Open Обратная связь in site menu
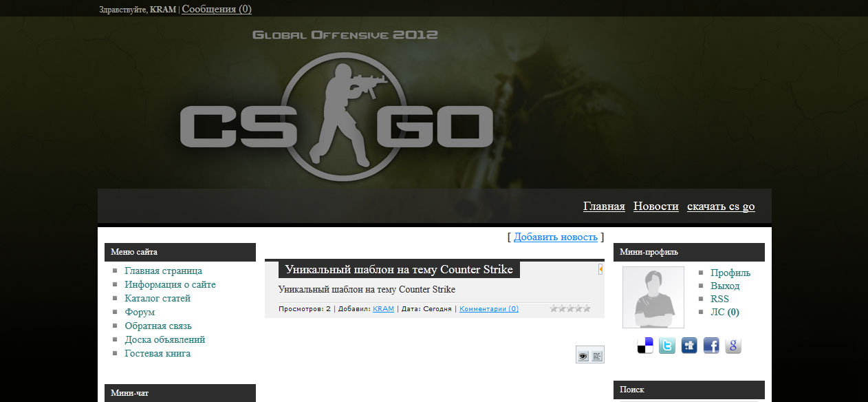The image size is (868, 402). click(x=158, y=326)
